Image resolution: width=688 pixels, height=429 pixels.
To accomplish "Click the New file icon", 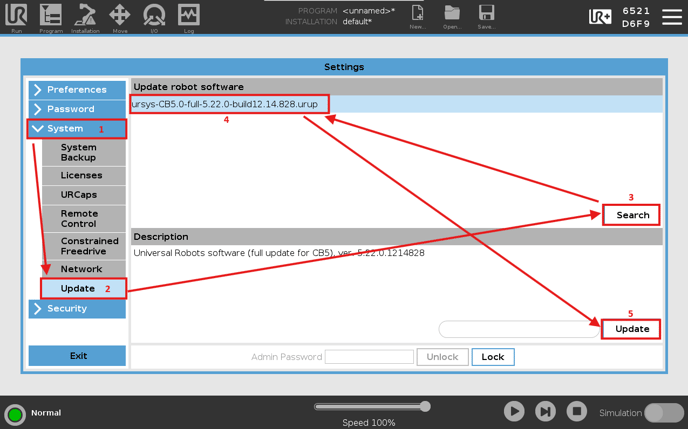I will click(x=417, y=17).
